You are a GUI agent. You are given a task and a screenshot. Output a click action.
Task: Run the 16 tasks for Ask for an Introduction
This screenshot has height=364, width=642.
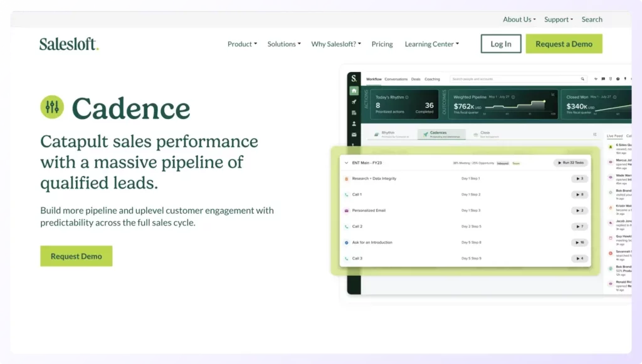pyautogui.click(x=579, y=242)
